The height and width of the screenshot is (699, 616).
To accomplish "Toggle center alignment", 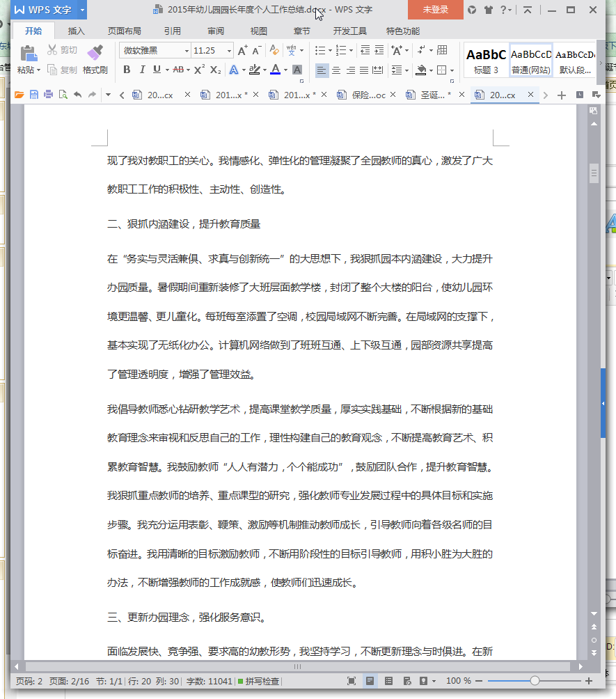I will click(336, 70).
